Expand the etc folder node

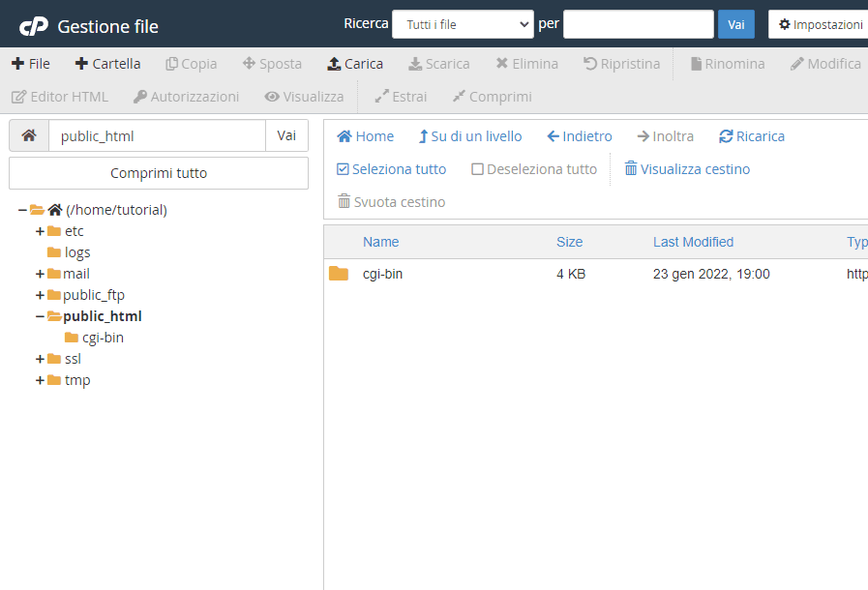pyautogui.click(x=40, y=231)
